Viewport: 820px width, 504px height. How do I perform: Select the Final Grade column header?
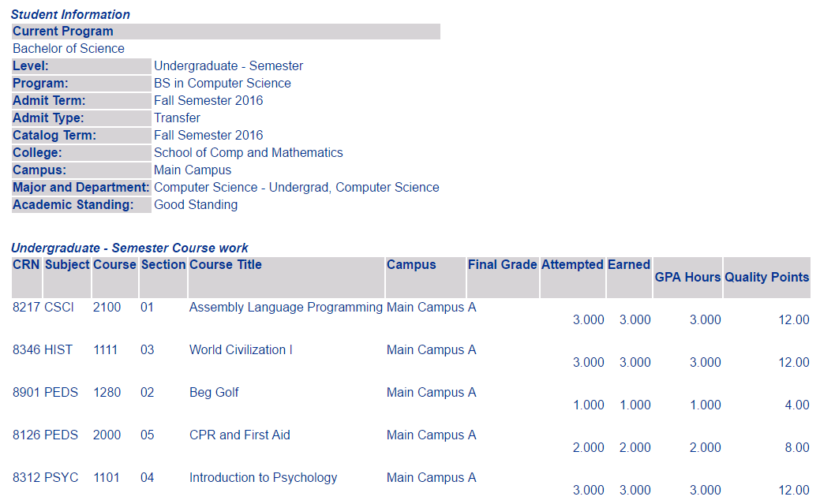(x=503, y=264)
